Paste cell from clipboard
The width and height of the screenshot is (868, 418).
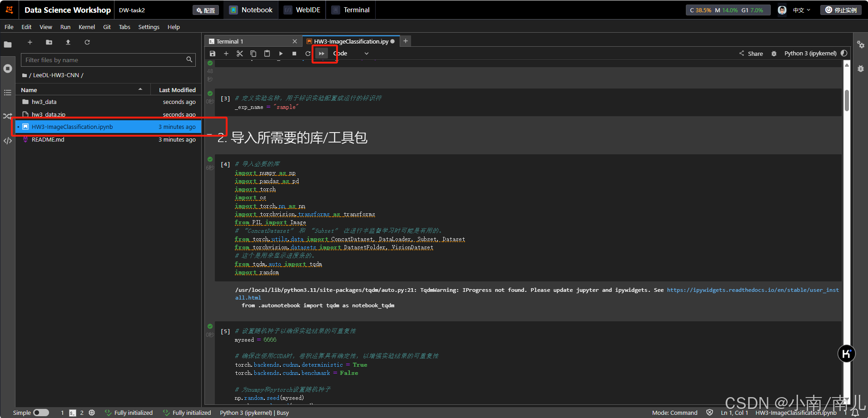pyautogui.click(x=267, y=54)
